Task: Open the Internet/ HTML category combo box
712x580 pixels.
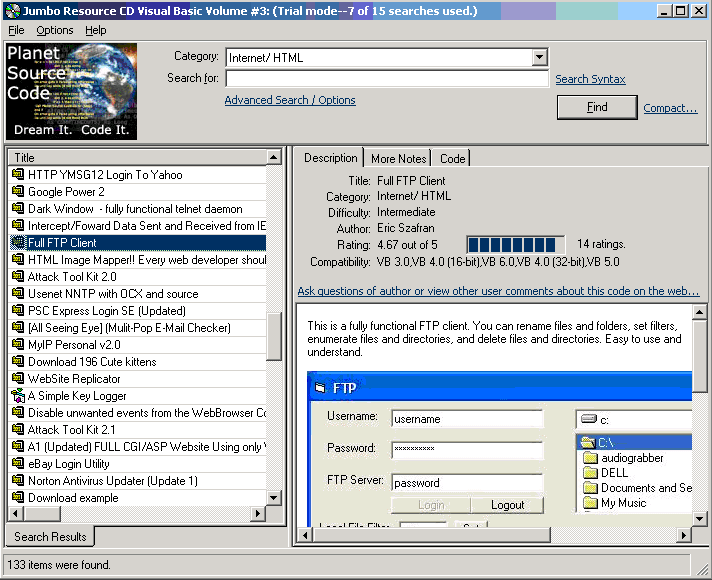Action: tap(386, 57)
